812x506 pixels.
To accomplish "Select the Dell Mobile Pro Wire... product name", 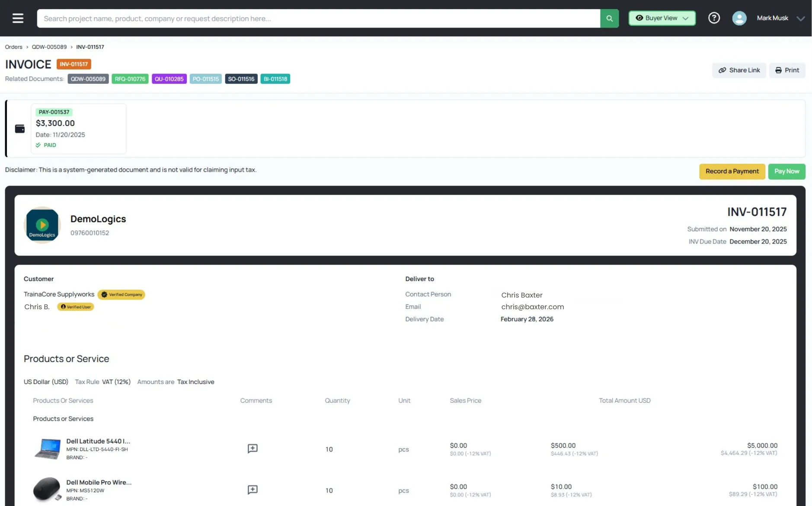I will (99, 482).
